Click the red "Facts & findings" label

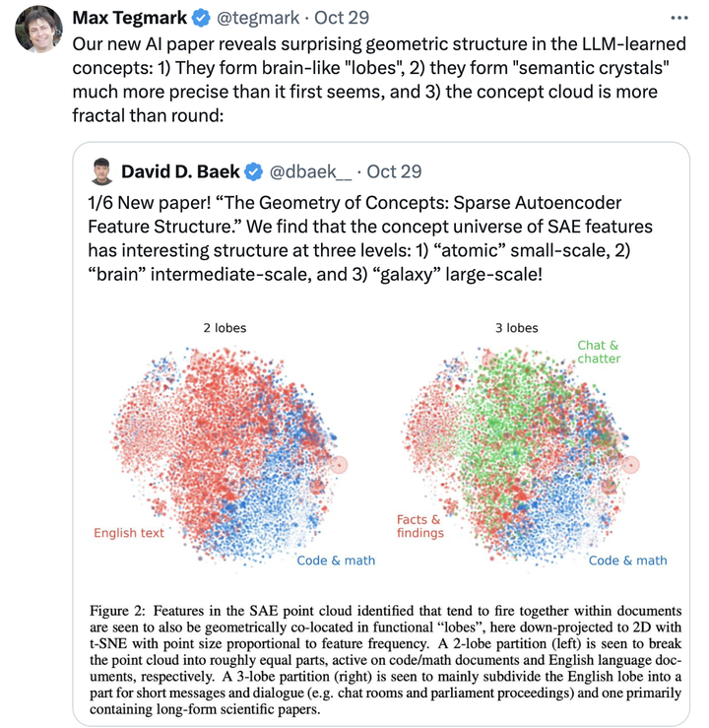click(x=420, y=526)
